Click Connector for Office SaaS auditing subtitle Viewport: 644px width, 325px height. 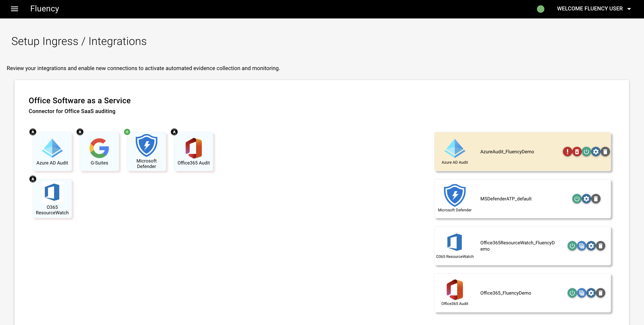click(x=72, y=111)
